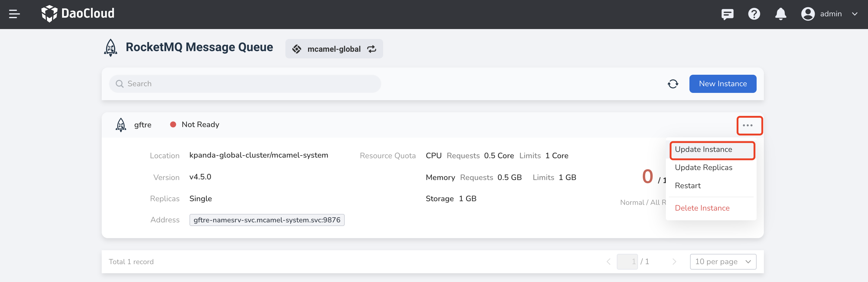The height and width of the screenshot is (282, 868).
Task: Choose Update Replicas menu option
Action: pyautogui.click(x=703, y=168)
